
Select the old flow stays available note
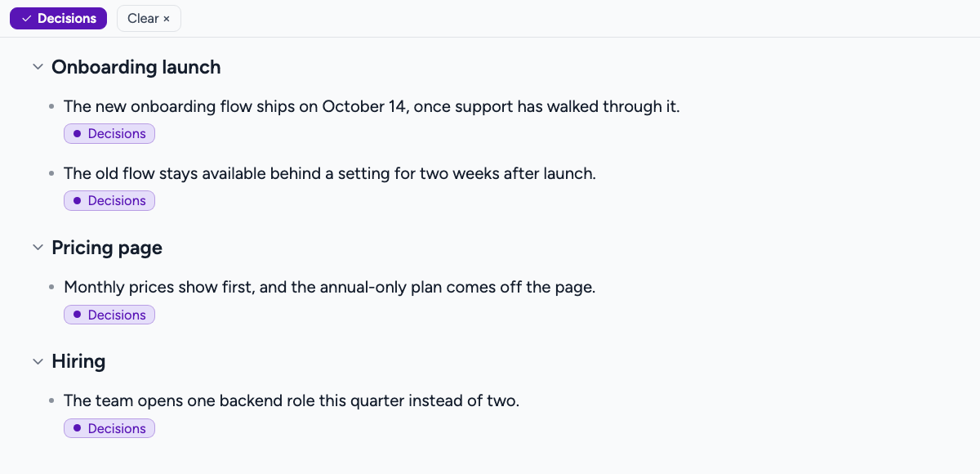pos(330,173)
